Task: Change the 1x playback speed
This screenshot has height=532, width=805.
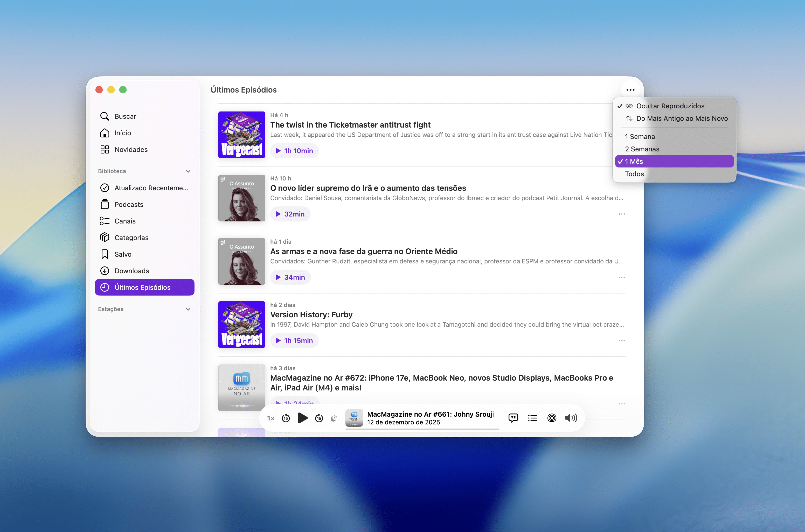Action: (x=270, y=418)
